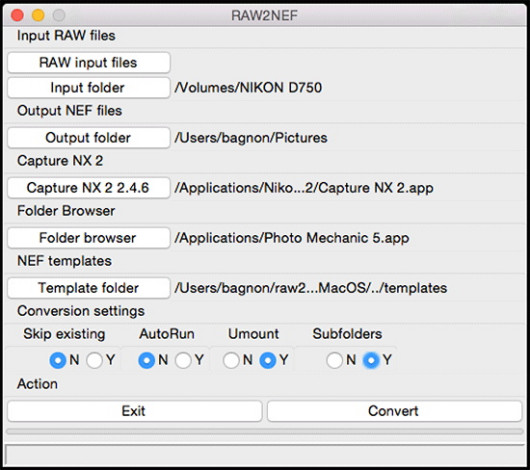Enable AutoRun with the Y option
Screen dimensions: 530x470
point(183,360)
